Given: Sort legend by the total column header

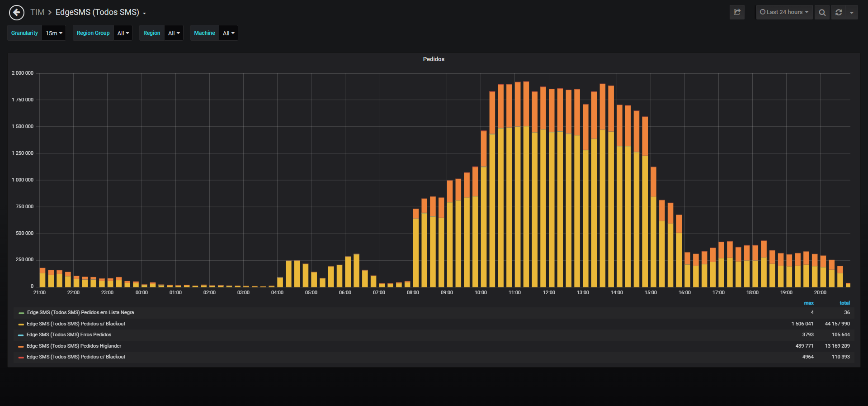Looking at the screenshot, I should 844,303.
